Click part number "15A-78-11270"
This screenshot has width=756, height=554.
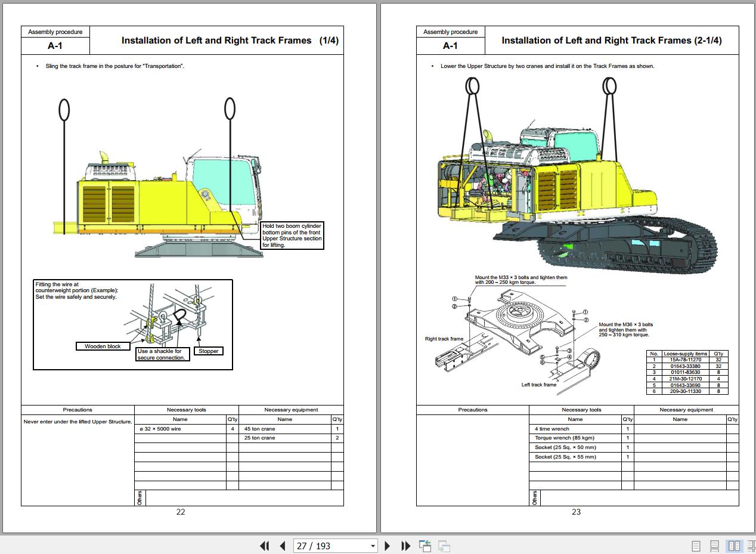(x=686, y=360)
